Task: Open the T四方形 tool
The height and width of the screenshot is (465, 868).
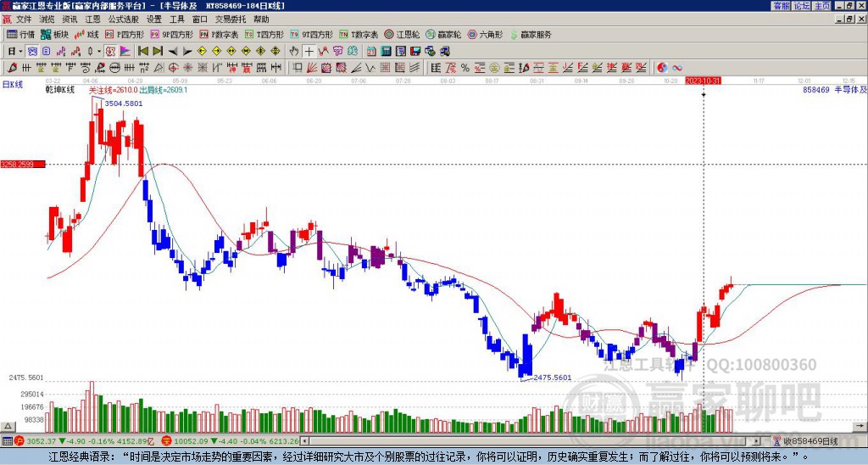Action: click(264, 34)
